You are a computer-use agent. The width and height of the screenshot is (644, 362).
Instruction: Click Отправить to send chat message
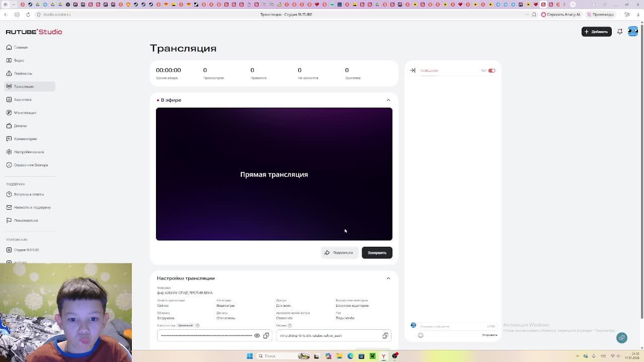coord(490,335)
